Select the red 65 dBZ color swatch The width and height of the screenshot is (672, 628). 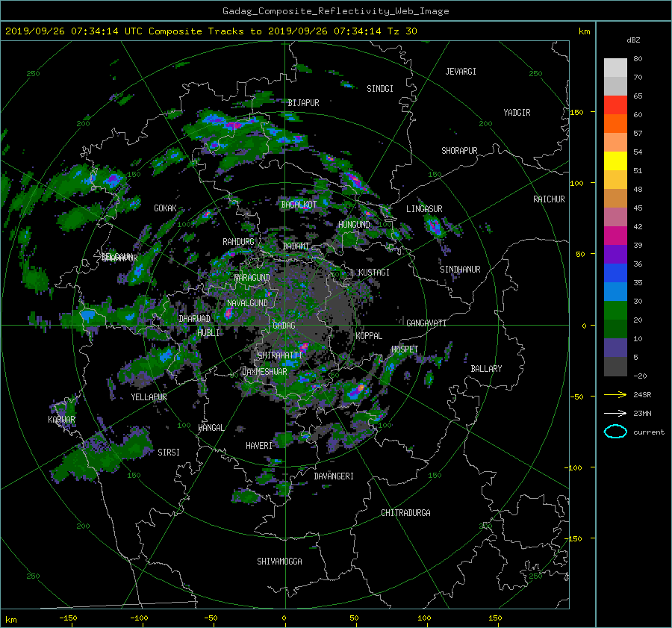615,105
